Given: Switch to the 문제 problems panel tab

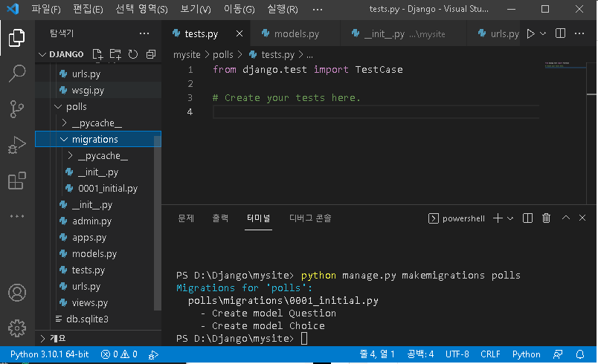Looking at the screenshot, I should click(186, 218).
